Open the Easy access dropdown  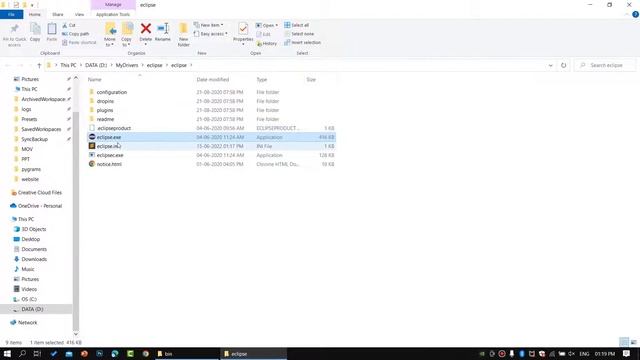(211, 34)
